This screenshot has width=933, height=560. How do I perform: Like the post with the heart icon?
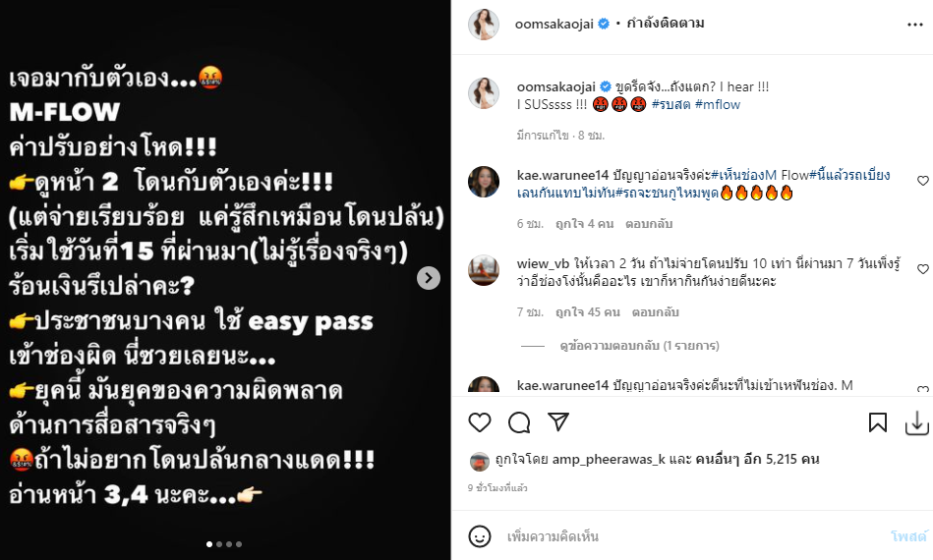pos(480,422)
